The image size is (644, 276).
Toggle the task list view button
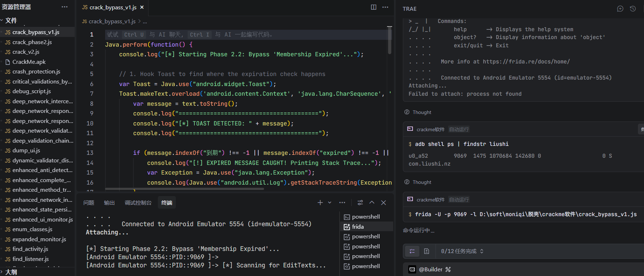[x=412, y=251]
